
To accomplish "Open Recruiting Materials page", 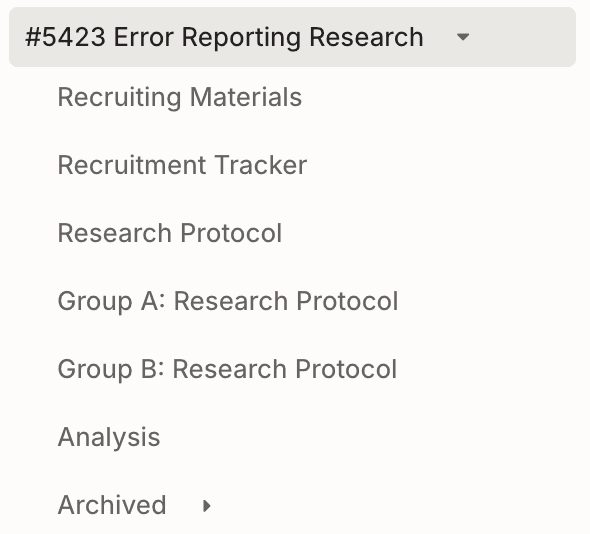I will coord(179,97).
